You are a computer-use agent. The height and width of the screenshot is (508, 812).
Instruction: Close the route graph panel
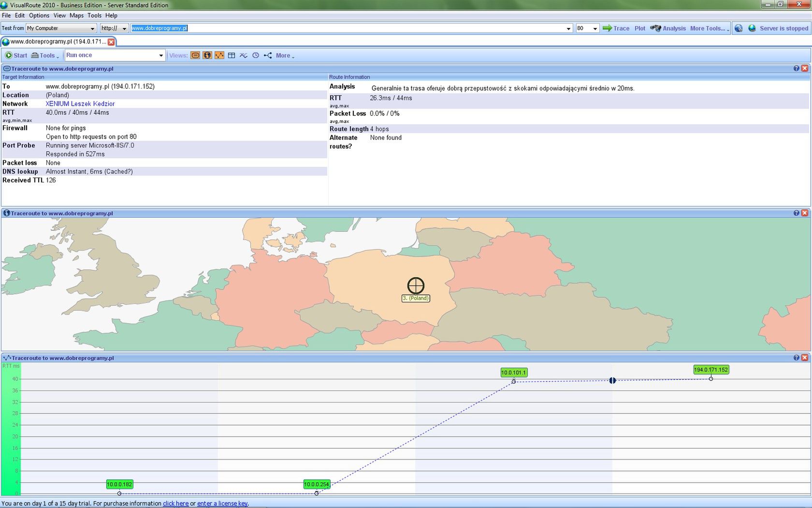tap(805, 358)
